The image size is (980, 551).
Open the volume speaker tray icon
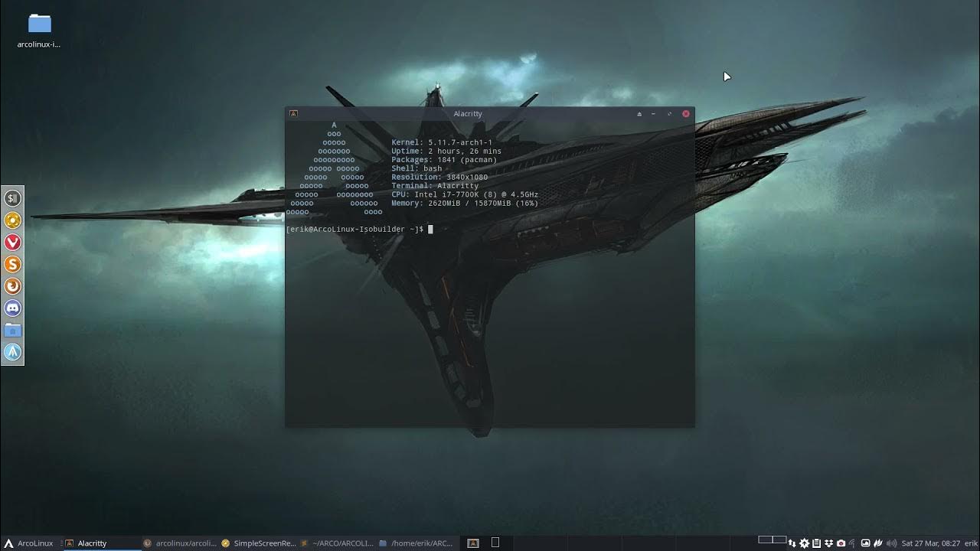point(892,543)
